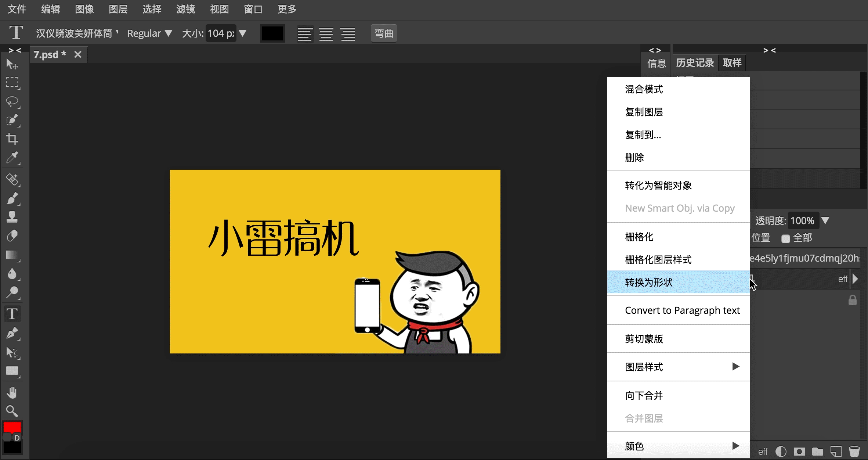
Task: Click Convert to Paragraph text option
Action: [x=682, y=310]
